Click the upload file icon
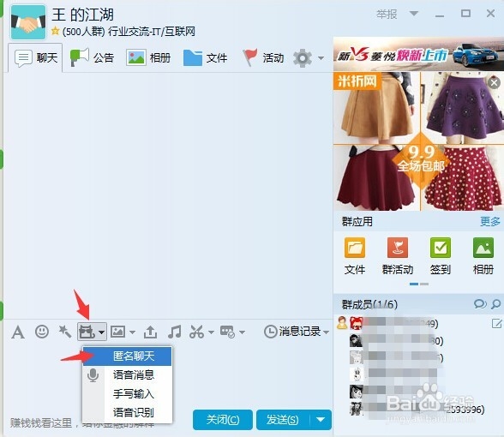The height and width of the screenshot is (437, 504). pyautogui.click(x=151, y=332)
